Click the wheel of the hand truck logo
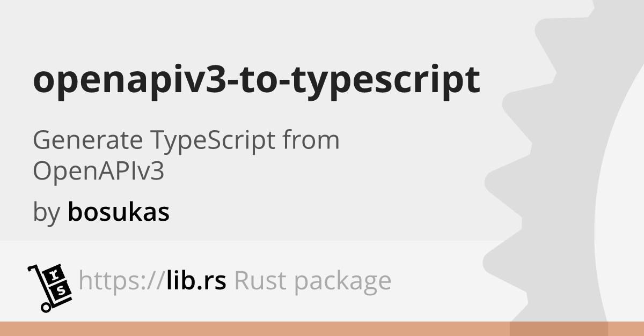This screenshot has width=644, height=336. coord(46,308)
